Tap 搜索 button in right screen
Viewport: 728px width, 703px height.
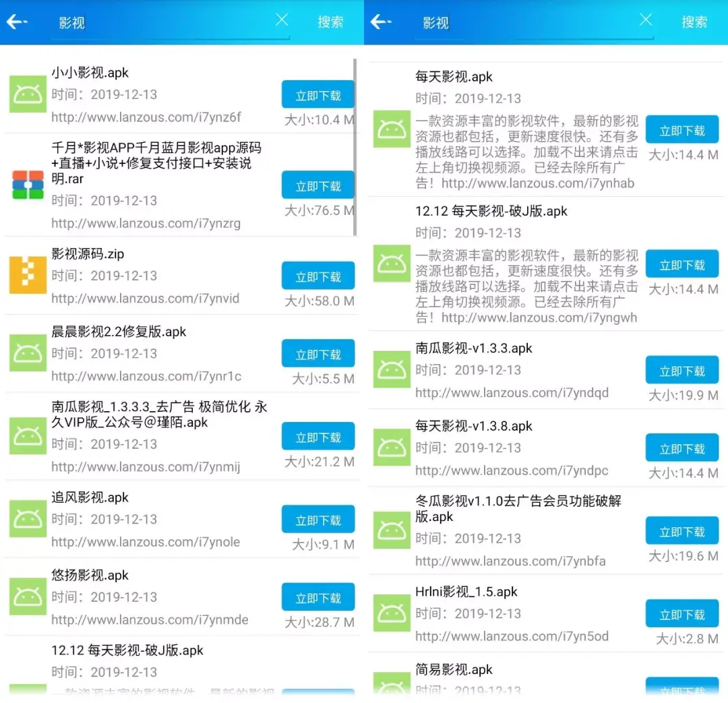[x=694, y=22]
